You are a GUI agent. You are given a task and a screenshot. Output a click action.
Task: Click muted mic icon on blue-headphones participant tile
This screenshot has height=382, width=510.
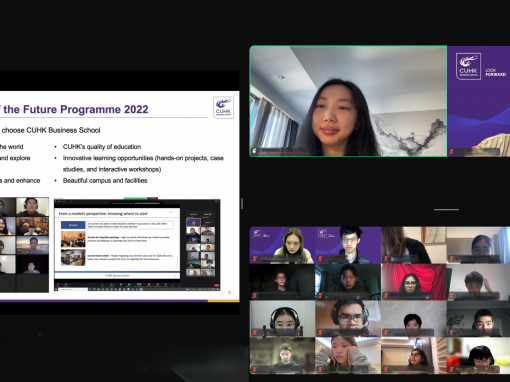pyautogui.click(x=255, y=332)
